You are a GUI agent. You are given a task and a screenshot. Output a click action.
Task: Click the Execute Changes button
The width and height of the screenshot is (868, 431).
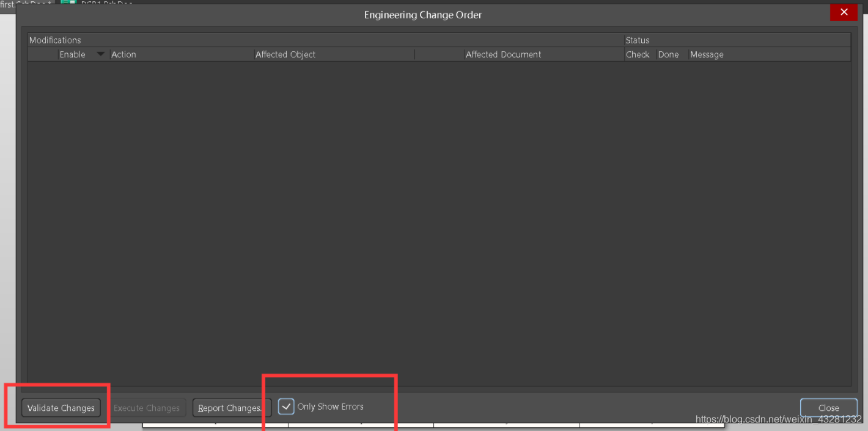[147, 408]
